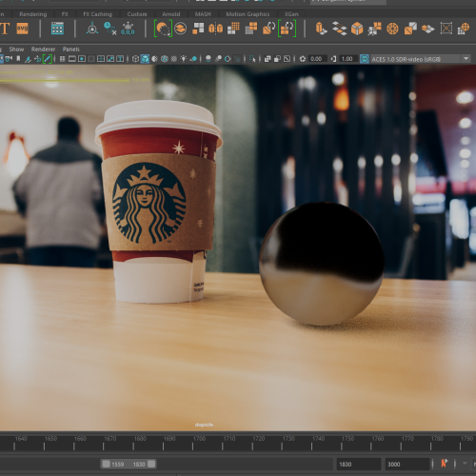This screenshot has height=476, width=476.
Task: Open the Show panel menu
Action: pyautogui.click(x=16, y=50)
